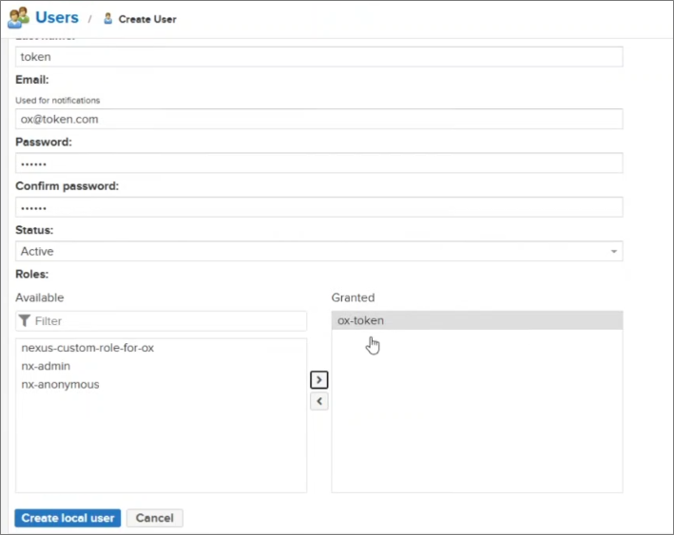Click the Users group icon in header
The height and width of the screenshot is (535, 674).
18,18
